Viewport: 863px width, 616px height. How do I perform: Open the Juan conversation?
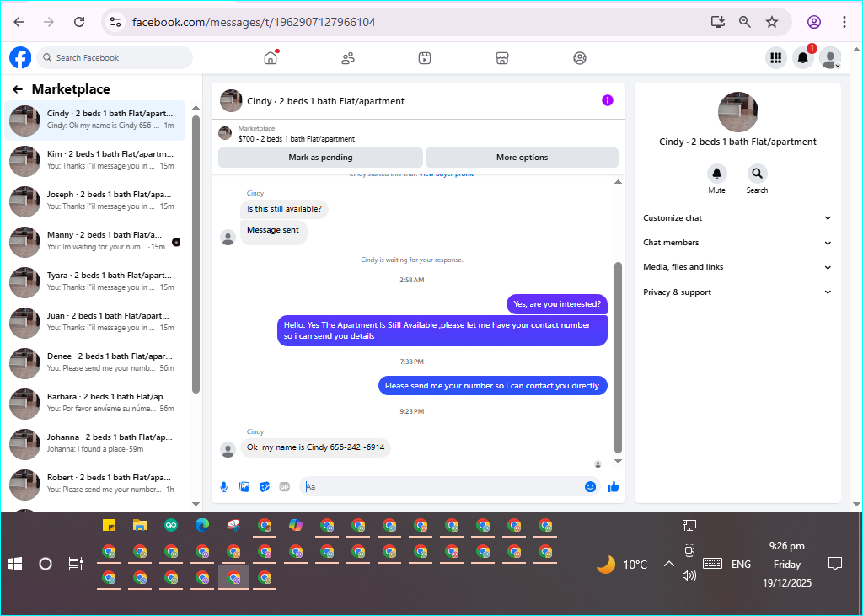pyautogui.click(x=94, y=323)
